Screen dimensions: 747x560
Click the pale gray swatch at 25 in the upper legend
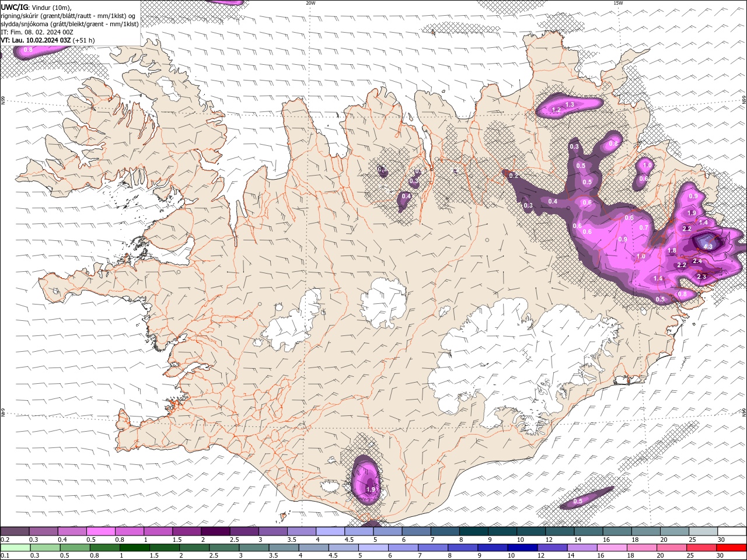[x=703, y=531]
